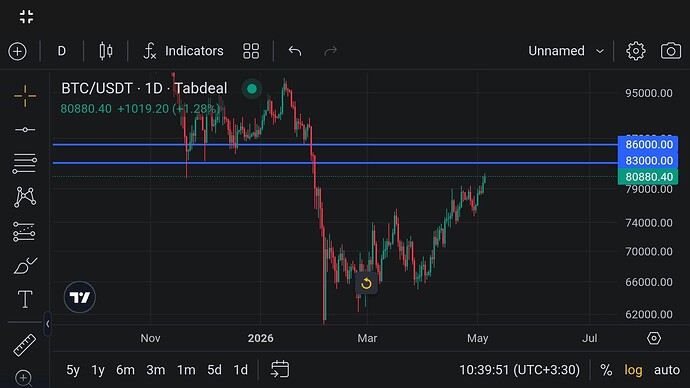Undo the last chart action
Viewport: 690px width, 388px height.
click(295, 51)
